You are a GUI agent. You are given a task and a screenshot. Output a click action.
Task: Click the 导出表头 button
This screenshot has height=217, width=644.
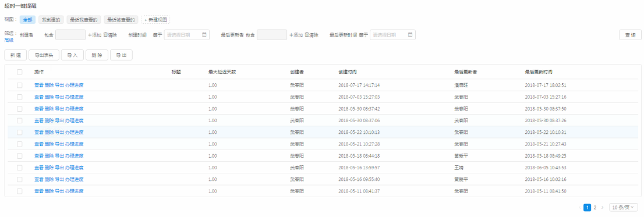44,55
